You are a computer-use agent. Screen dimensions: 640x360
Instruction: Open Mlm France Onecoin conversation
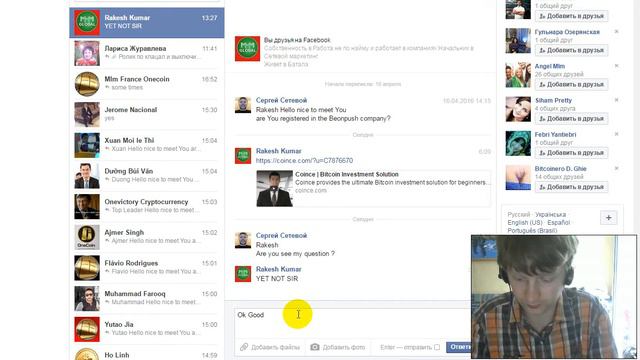click(147, 84)
